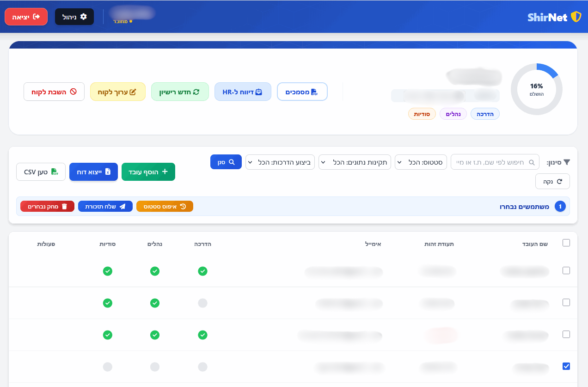Uncheck the selected fourth row checkbox
The height and width of the screenshot is (387, 588).
(566, 366)
